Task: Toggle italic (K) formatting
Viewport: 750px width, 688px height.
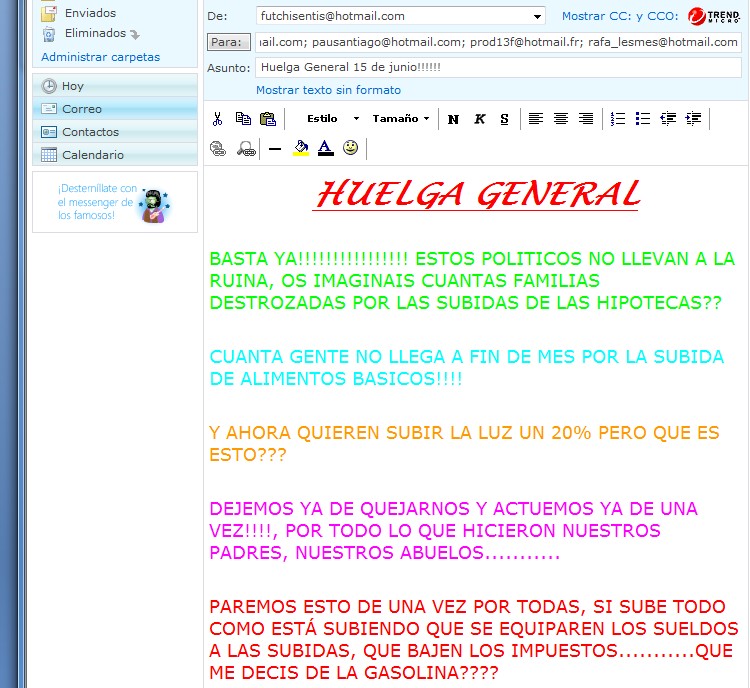Action: coord(479,119)
